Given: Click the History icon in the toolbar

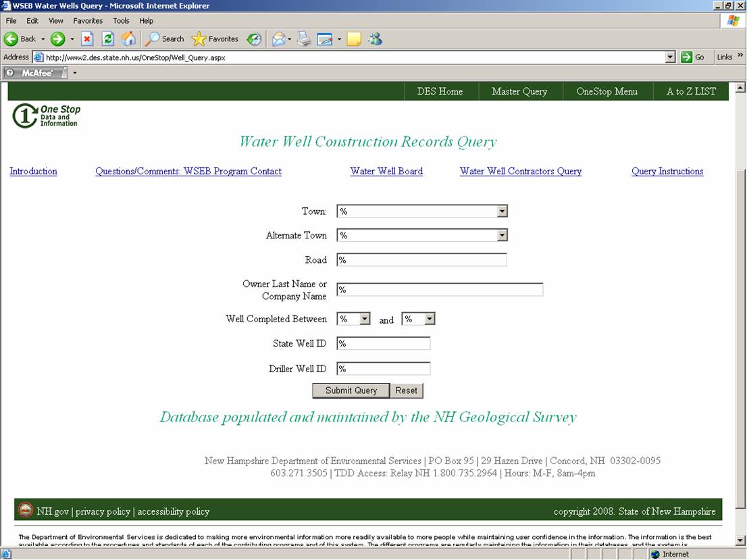Looking at the screenshot, I should coord(254,39).
